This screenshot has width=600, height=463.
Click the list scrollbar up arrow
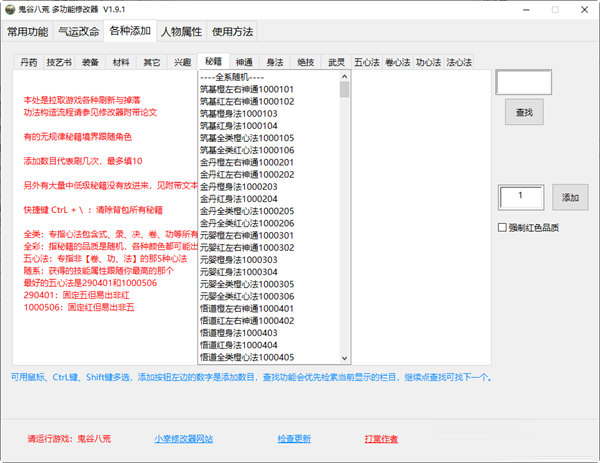[x=344, y=79]
